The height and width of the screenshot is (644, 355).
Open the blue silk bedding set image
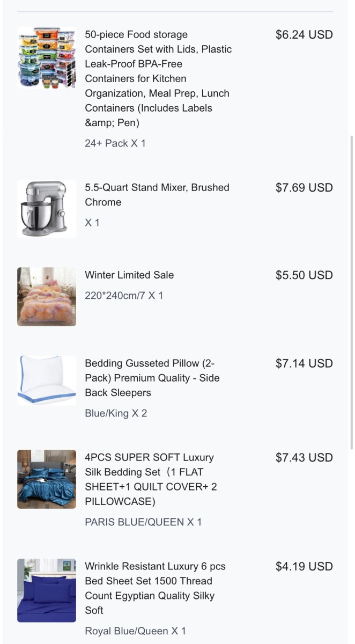(47, 479)
